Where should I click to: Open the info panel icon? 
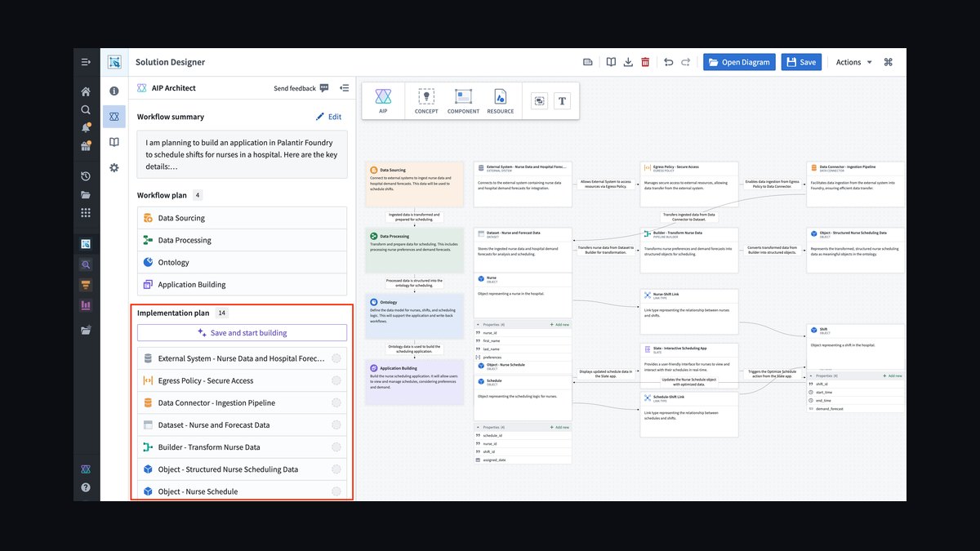[114, 91]
